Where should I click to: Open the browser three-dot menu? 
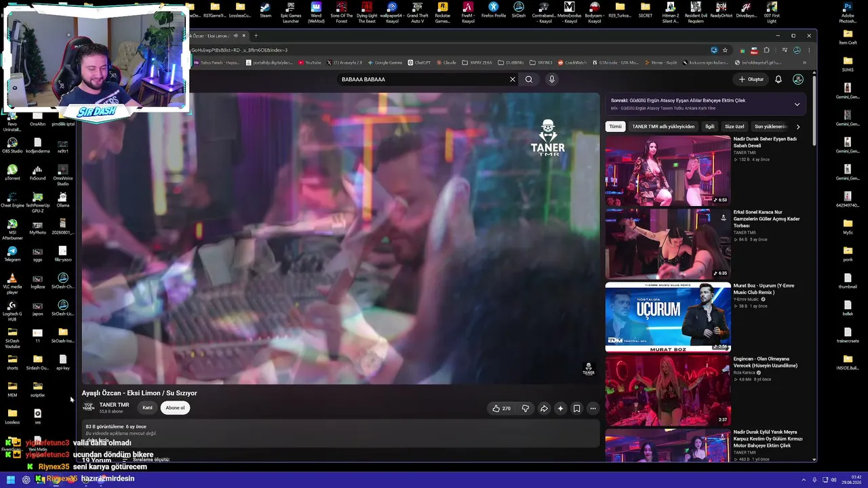click(809, 50)
